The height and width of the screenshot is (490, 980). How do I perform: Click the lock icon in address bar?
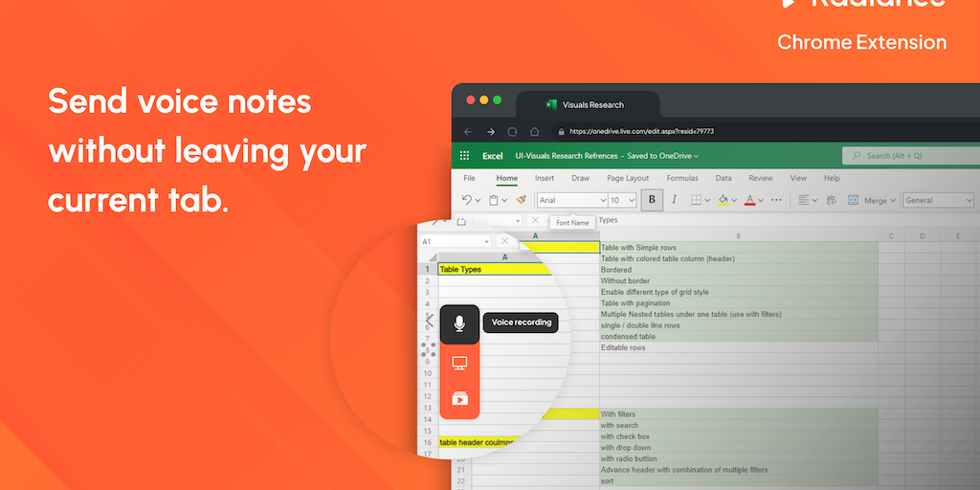[x=561, y=132]
